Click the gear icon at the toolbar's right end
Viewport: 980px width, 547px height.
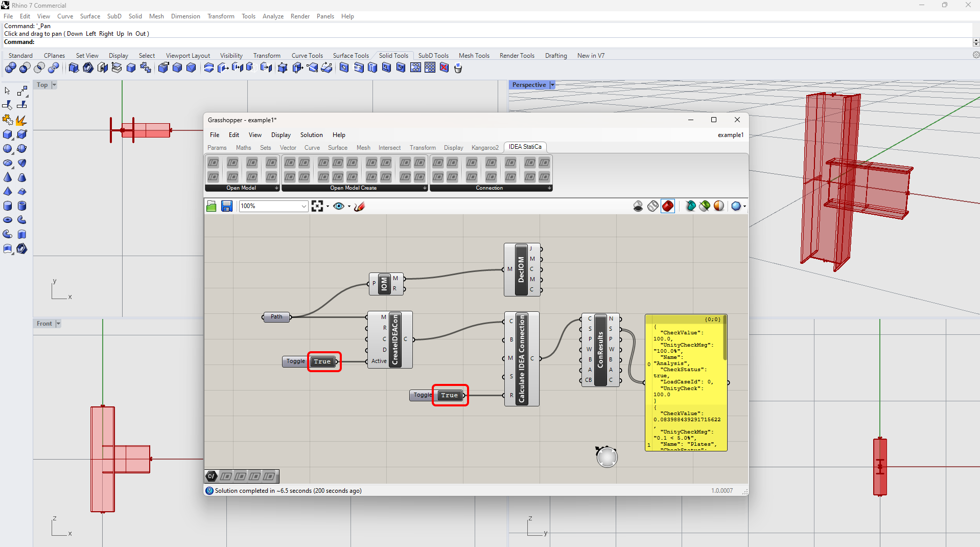(975, 55)
